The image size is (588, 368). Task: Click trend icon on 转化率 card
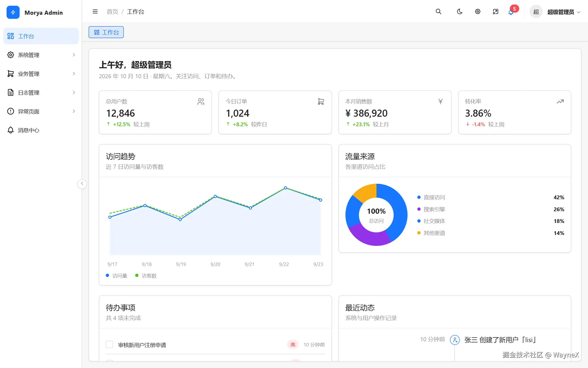coord(560,102)
